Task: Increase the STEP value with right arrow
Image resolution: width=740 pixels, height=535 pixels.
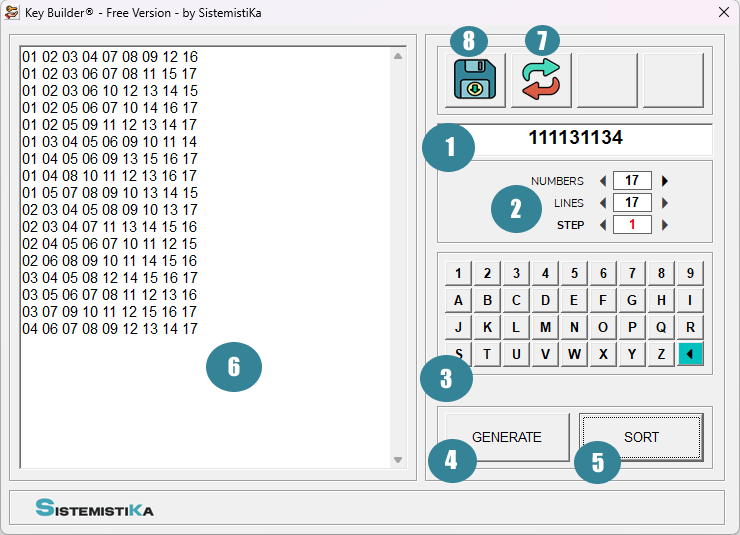Action: (x=665, y=225)
